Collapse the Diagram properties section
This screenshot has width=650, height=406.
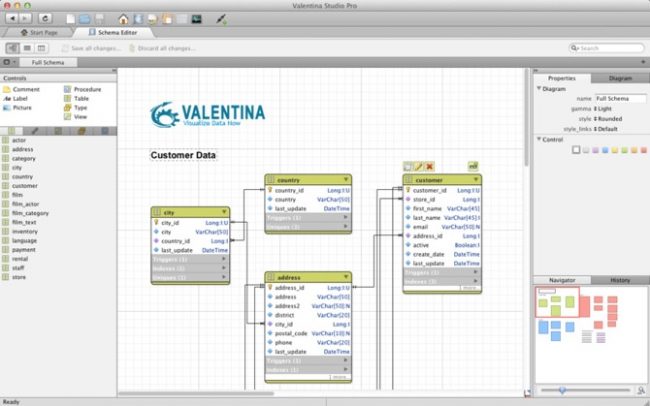coord(539,89)
